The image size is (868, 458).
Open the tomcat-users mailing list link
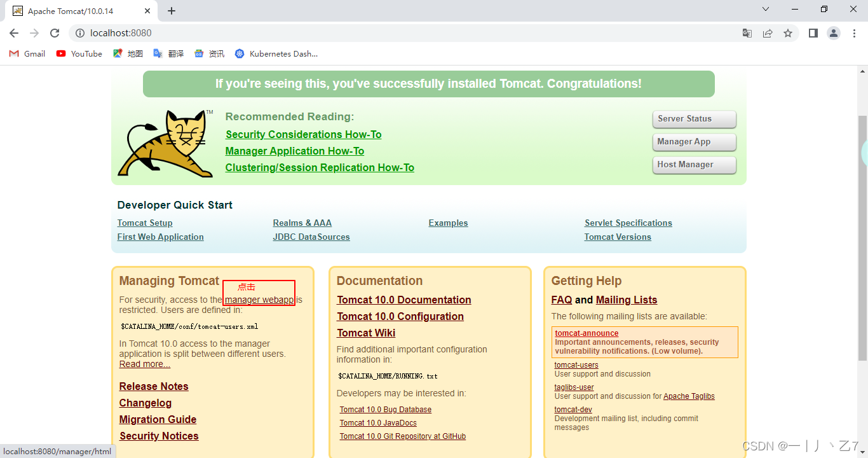(576, 365)
